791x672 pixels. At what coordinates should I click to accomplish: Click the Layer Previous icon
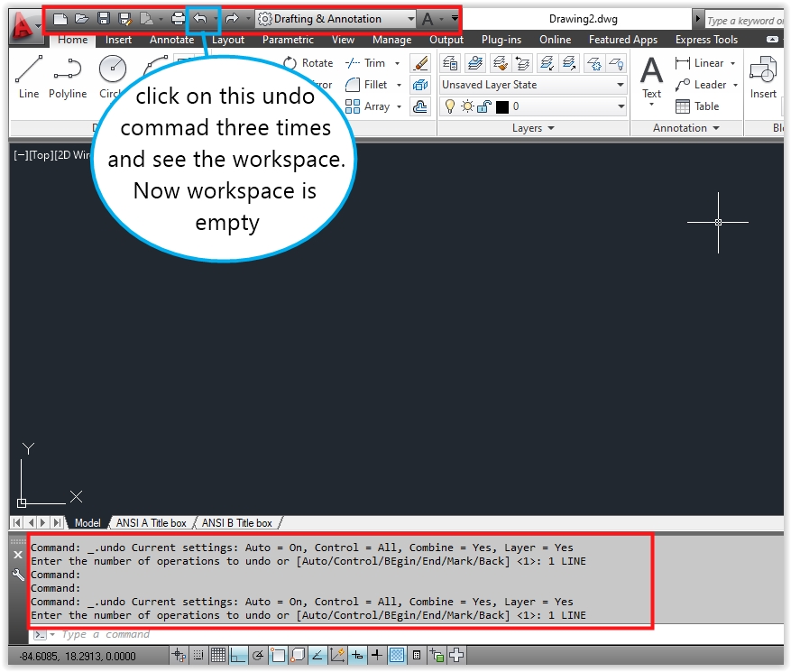[x=522, y=63]
